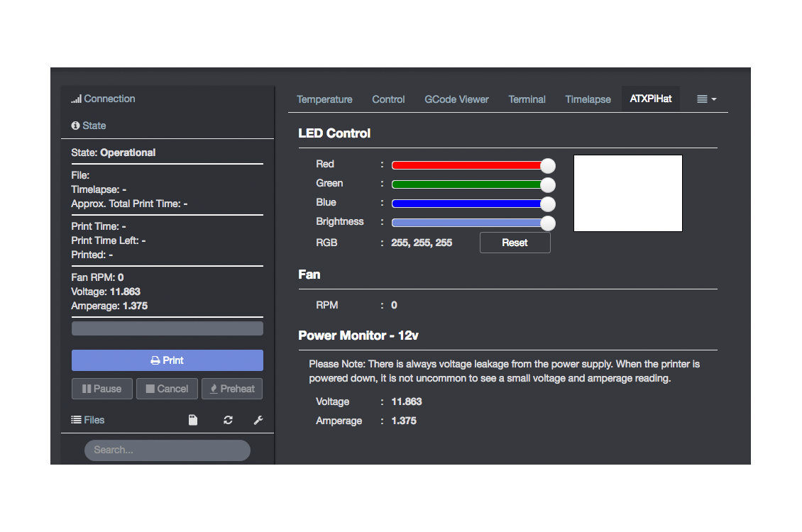Click the white LED color preview box
Image resolution: width=802 pixels, height=532 pixels.
pyautogui.click(x=627, y=193)
